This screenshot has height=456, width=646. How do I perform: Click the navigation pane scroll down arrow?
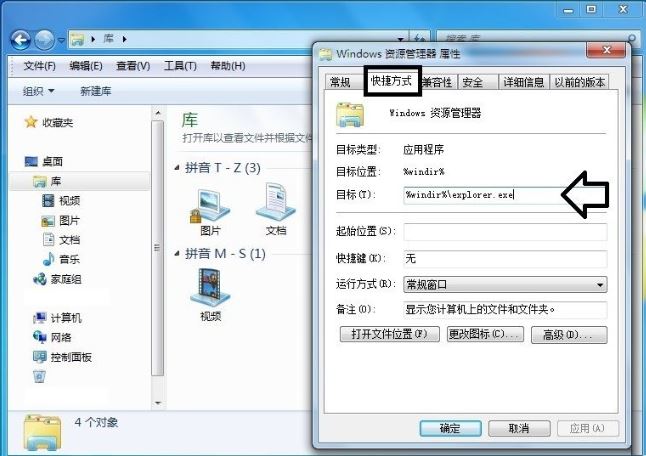click(158, 403)
